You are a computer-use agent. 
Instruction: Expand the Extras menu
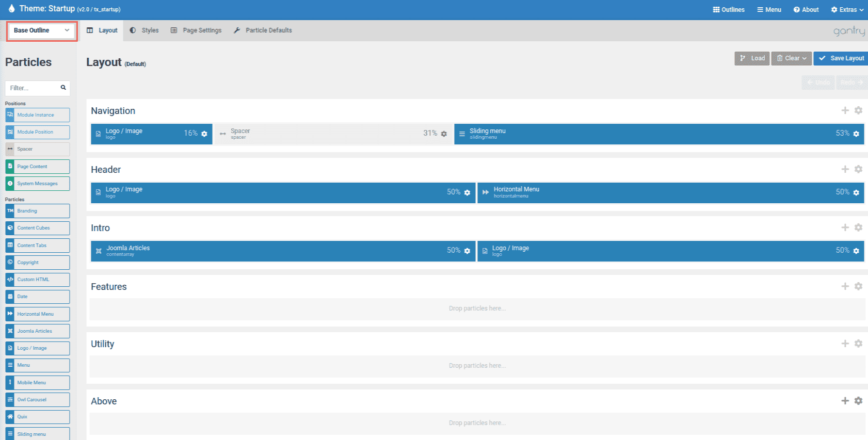tap(847, 10)
